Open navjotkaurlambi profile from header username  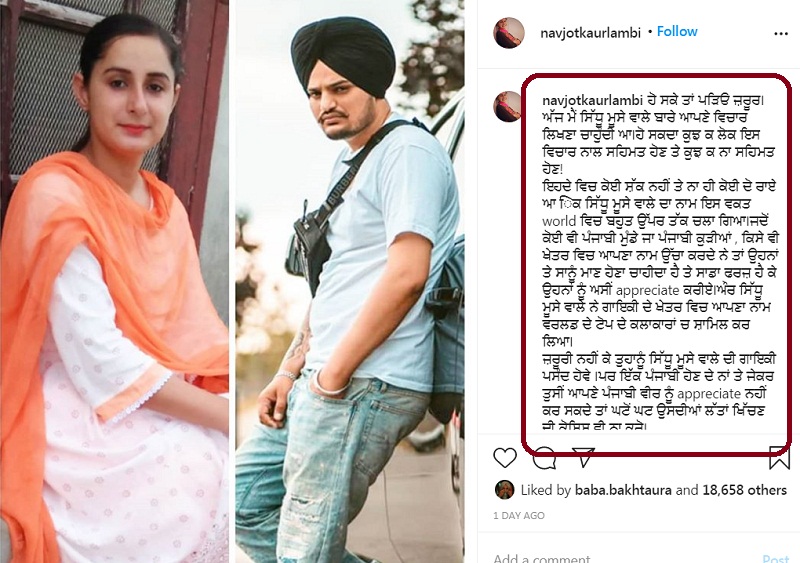click(590, 33)
